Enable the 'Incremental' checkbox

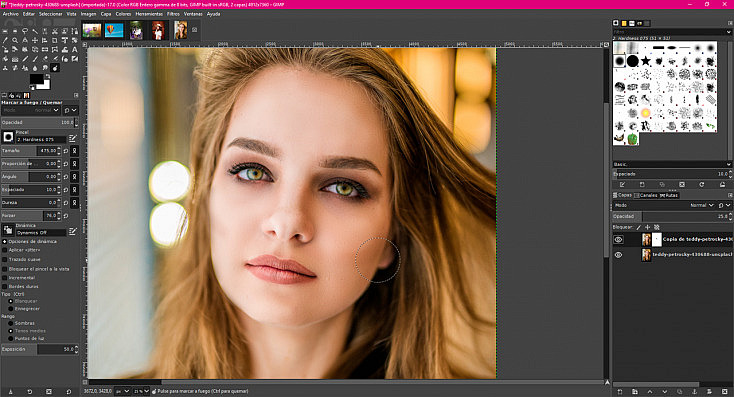coord(5,277)
